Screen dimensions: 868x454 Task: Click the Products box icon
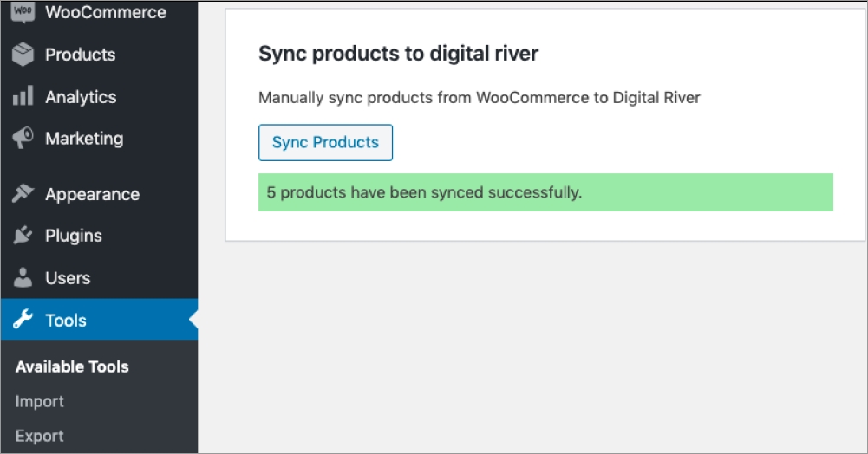tap(23, 55)
